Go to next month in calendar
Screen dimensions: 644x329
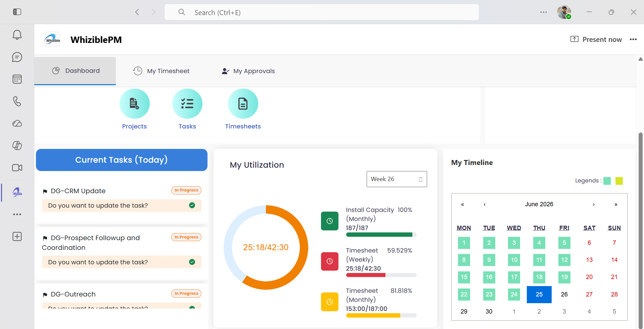pos(594,204)
